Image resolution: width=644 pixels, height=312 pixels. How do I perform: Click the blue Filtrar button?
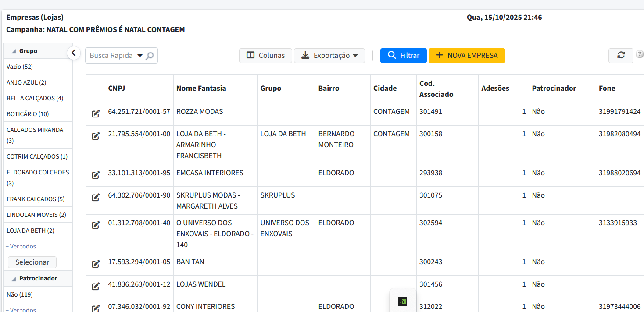[403, 56]
